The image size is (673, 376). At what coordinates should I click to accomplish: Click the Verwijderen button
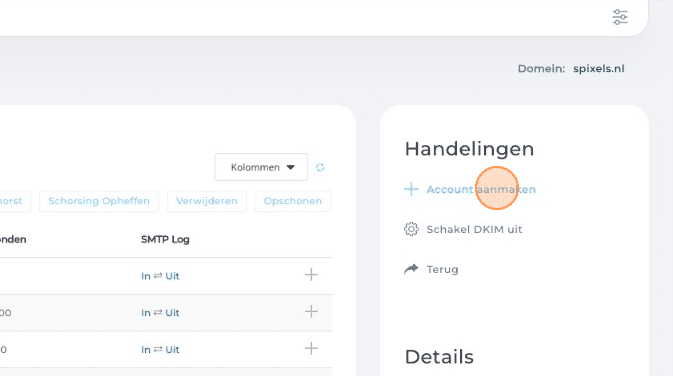pos(206,201)
